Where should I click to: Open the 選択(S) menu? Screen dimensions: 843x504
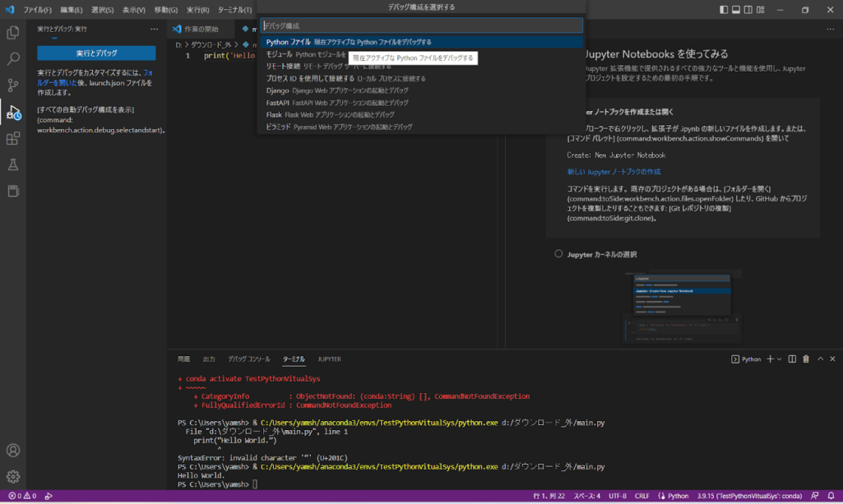coord(102,10)
